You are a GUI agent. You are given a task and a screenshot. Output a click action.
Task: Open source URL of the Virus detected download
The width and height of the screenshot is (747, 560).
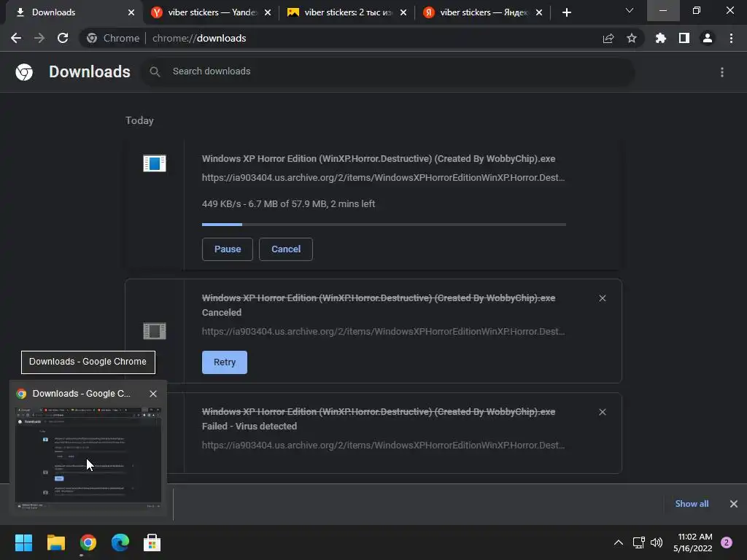(x=383, y=446)
